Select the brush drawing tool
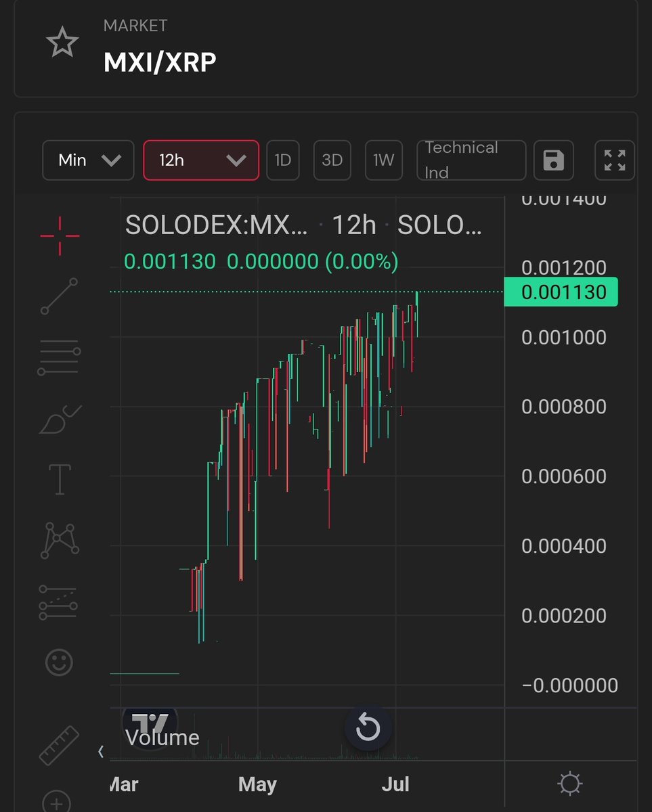 (x=60, y=420)
